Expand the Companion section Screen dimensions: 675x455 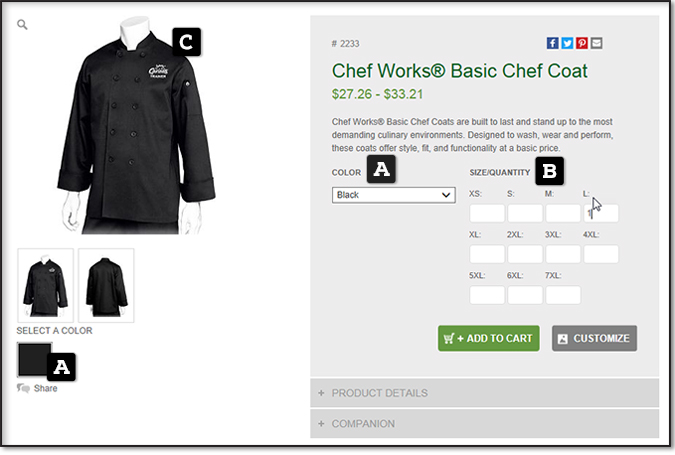[x=484, y=424]
